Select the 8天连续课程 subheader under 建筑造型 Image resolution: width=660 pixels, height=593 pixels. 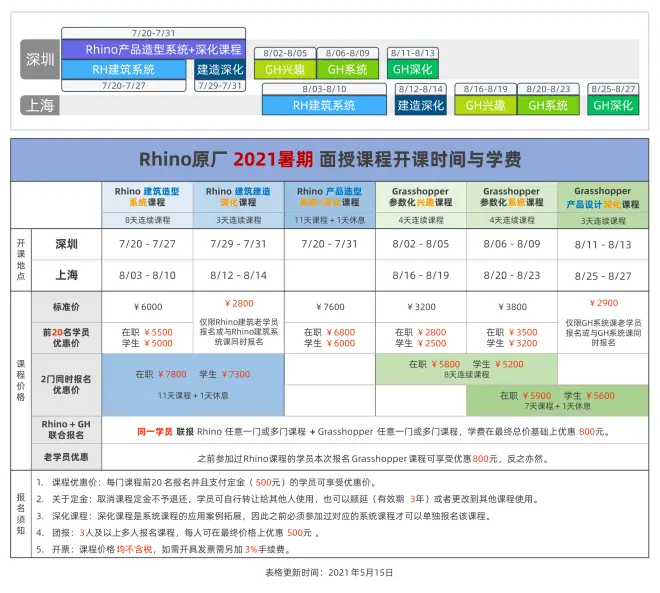[x=147, y=220]
